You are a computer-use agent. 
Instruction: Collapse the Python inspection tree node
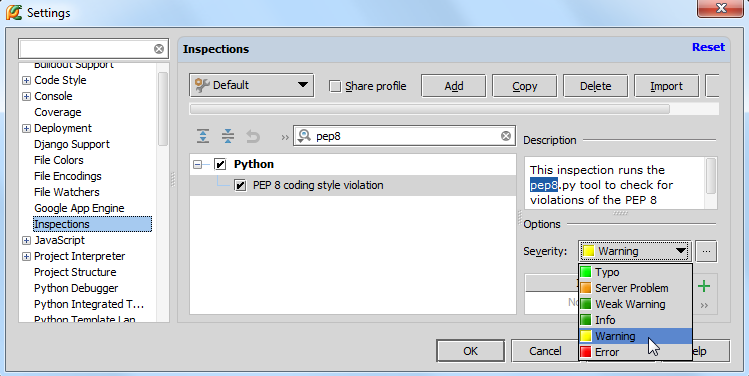tap(197, 164)
